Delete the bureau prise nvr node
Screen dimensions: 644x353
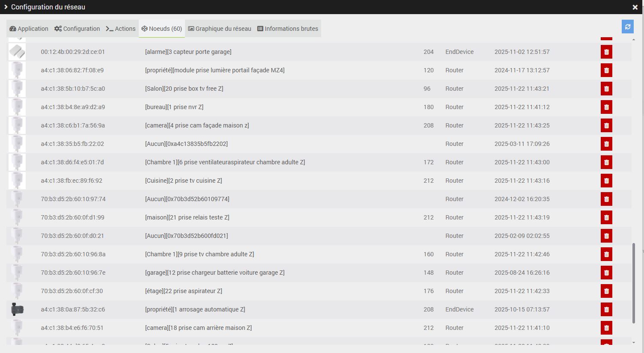[x=606, y=107]
